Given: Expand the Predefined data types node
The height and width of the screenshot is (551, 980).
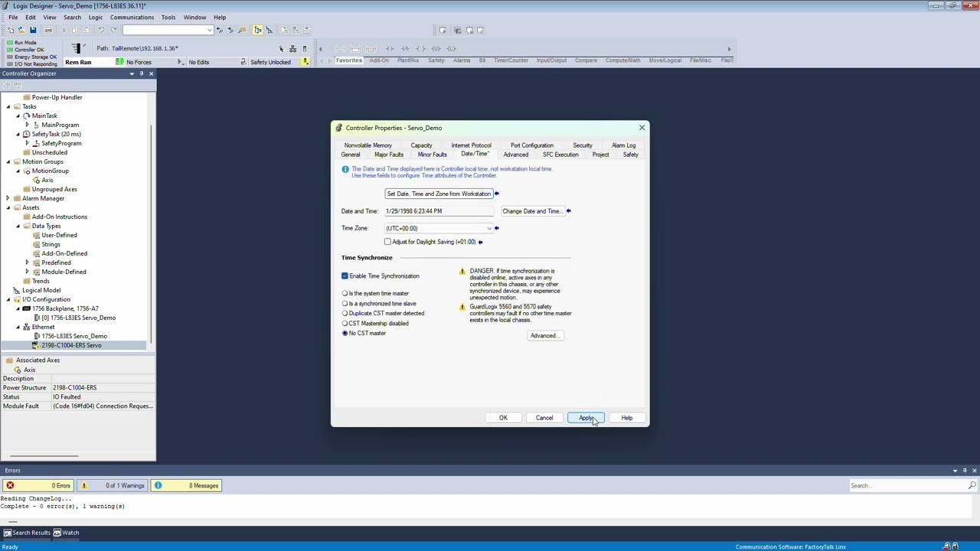Looking at the screenshot, I should [27, 262].
